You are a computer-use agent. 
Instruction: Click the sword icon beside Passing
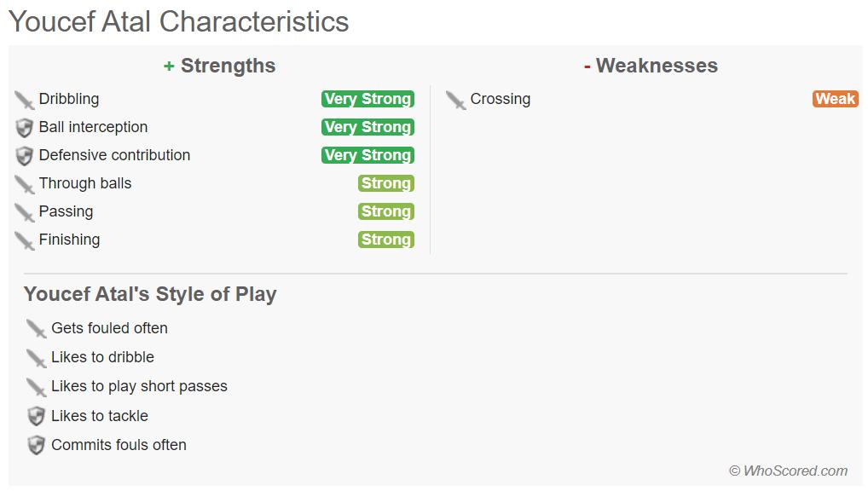(24, 212)
